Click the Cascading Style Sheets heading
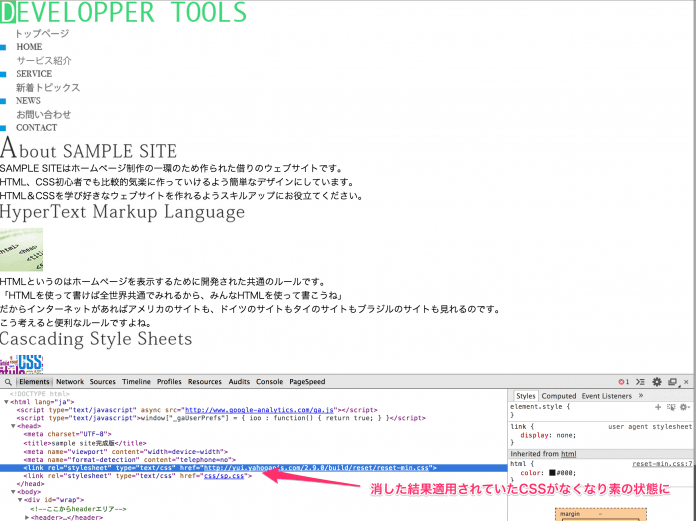Image resolution: width=696 pixels, height=521 pixels. pyautogui.click(x=96, y=339)
